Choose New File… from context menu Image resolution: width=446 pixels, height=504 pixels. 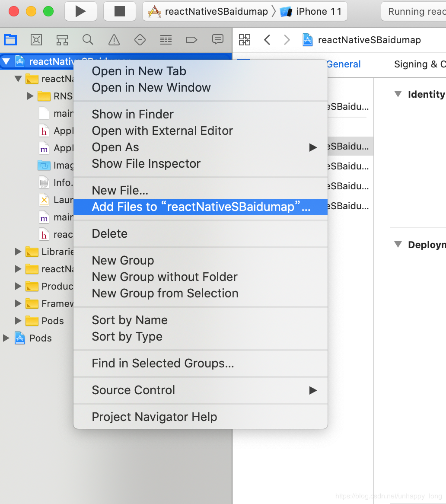coord(201,190)
